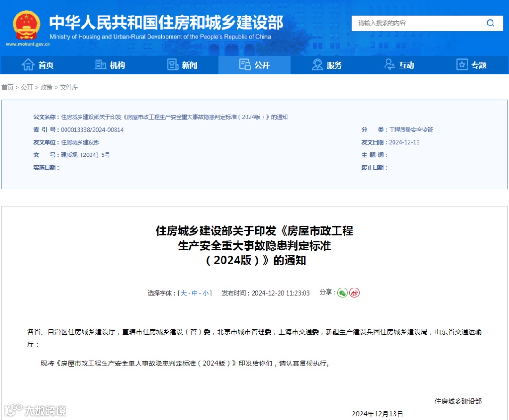
Task: Click the 专题 star icon
Action: point(462,65)
